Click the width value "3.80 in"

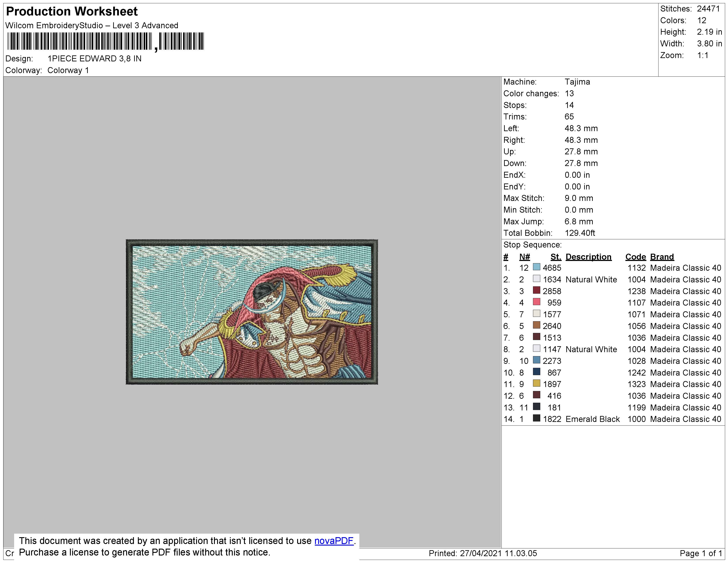(x=709, y=44)
